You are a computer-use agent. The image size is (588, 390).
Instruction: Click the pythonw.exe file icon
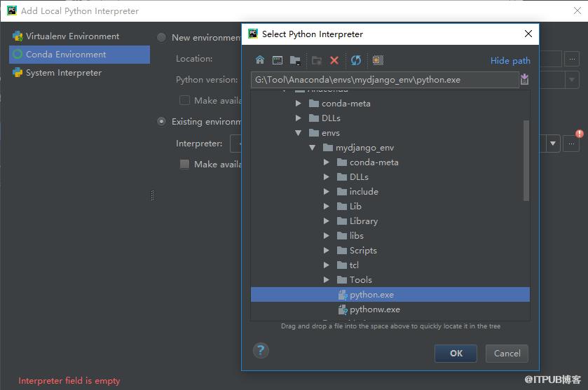[343, 309]
